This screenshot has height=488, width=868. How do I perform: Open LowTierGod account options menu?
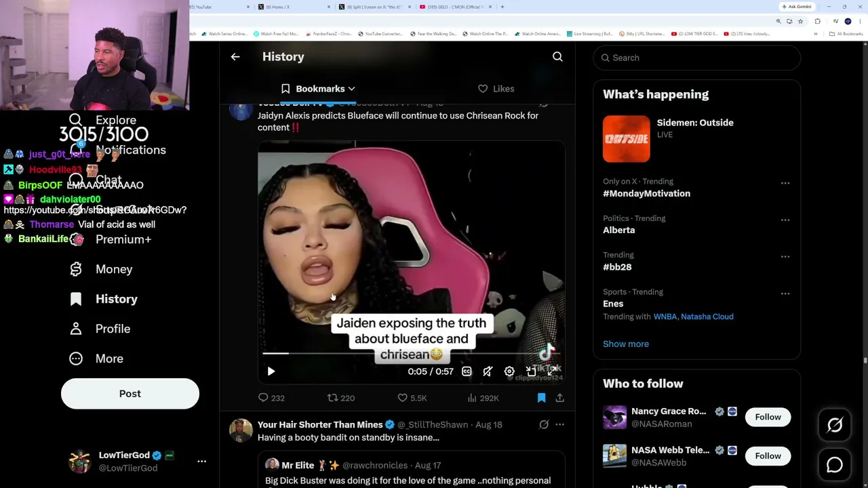pos(201,461)
